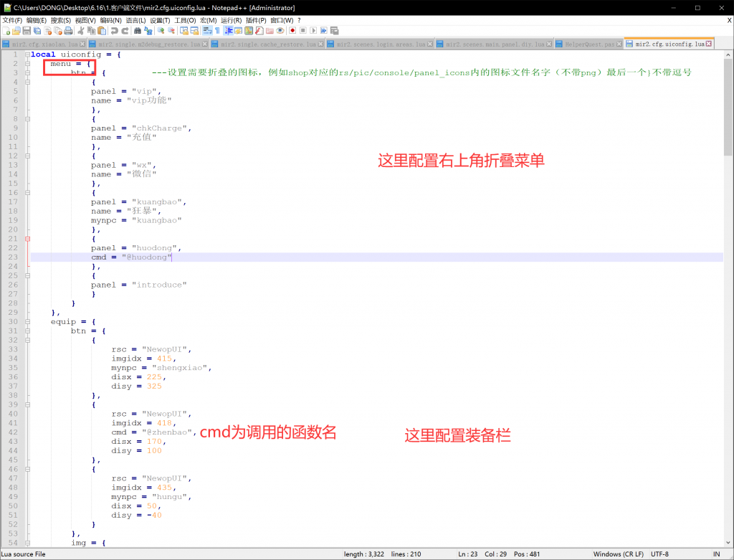The height and width of the screenshot is (560, 734).
Task: Click the Print toolbar icon
Action: [68, 31]
